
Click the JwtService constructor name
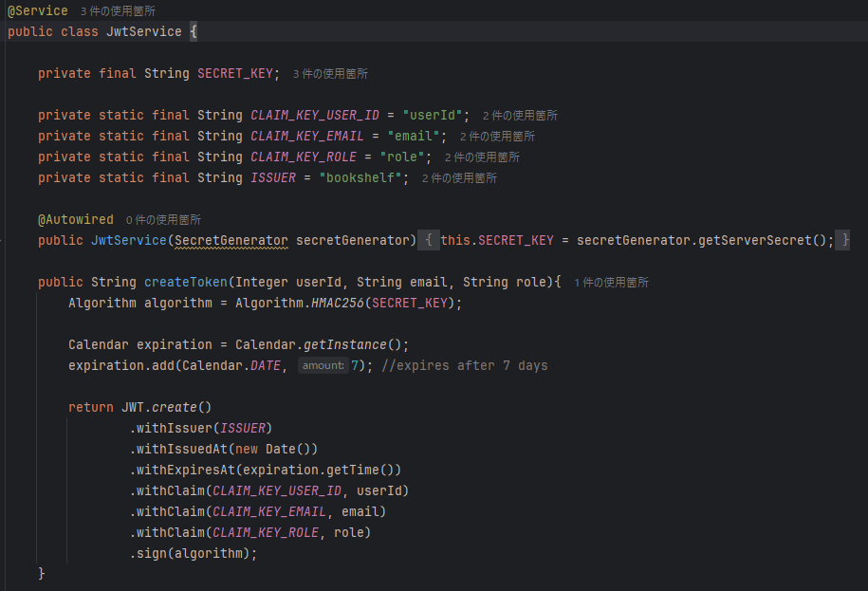(x=128, y=240)
